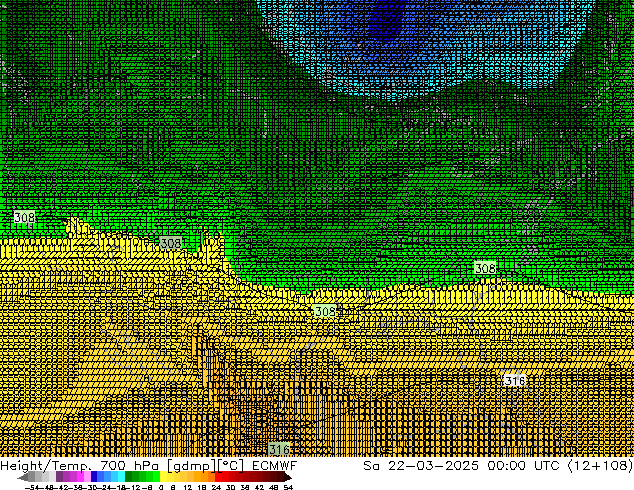Screen dimensions: 634x490
Task: Click the 316 contour label at bottom center
Action: point(279,450)
